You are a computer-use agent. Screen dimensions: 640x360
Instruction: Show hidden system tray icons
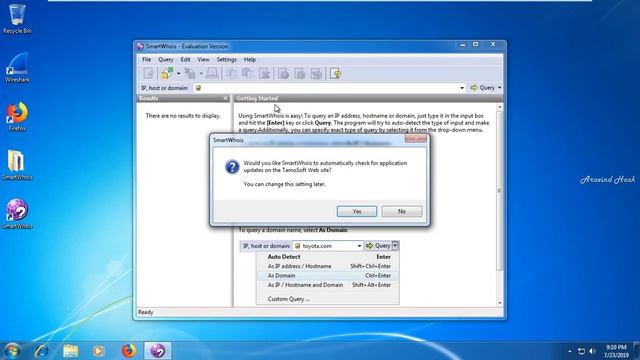click(570, 351)
